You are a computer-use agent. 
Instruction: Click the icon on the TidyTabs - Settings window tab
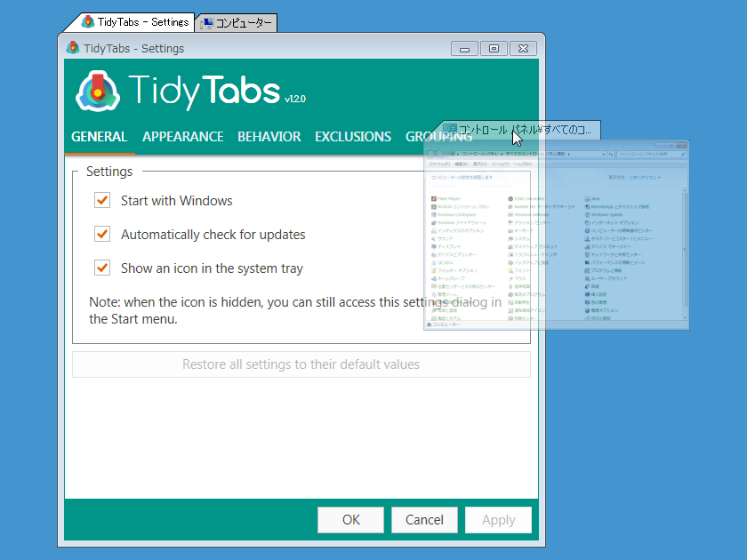click(x=88, y=22)
